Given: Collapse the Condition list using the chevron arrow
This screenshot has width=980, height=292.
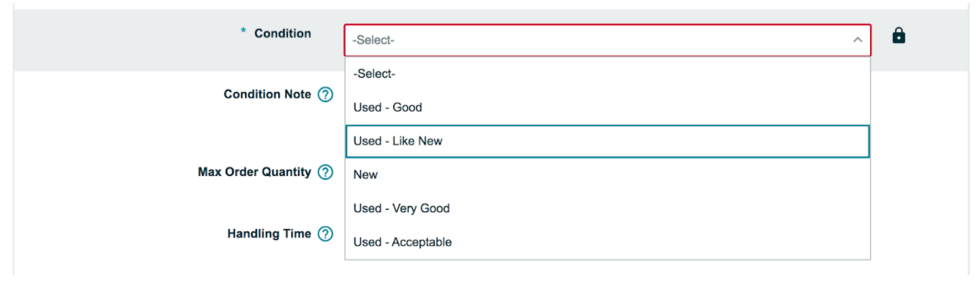Looking at the screenshot, I should (858, 40).
